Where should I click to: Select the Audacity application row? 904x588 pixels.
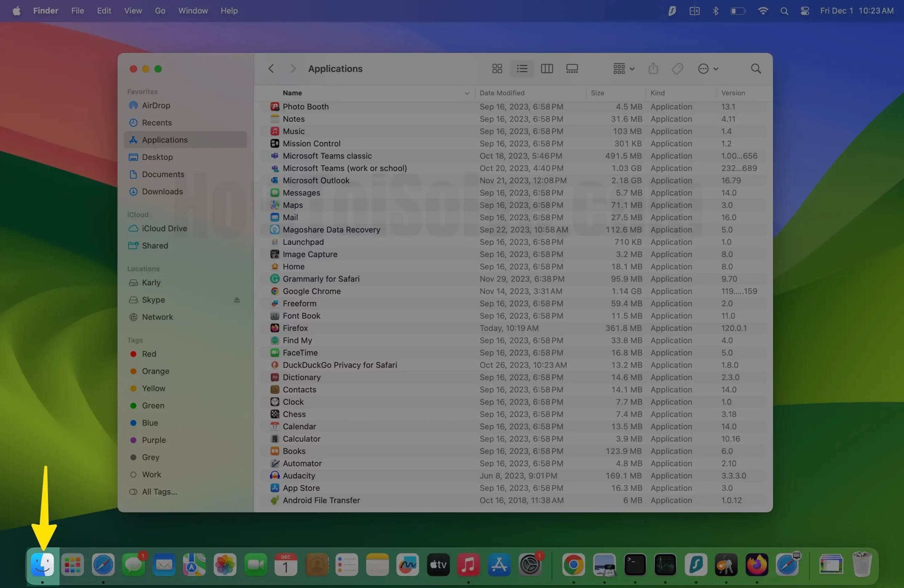(513, 476)
